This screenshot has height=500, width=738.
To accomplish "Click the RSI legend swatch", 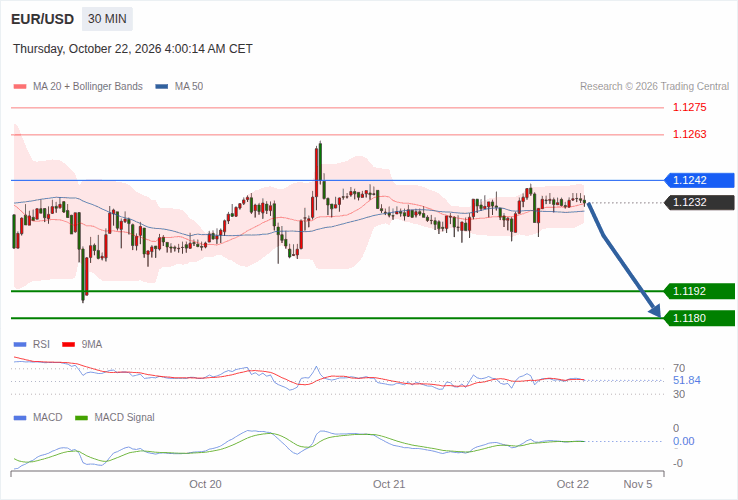I will click(20, 345).
